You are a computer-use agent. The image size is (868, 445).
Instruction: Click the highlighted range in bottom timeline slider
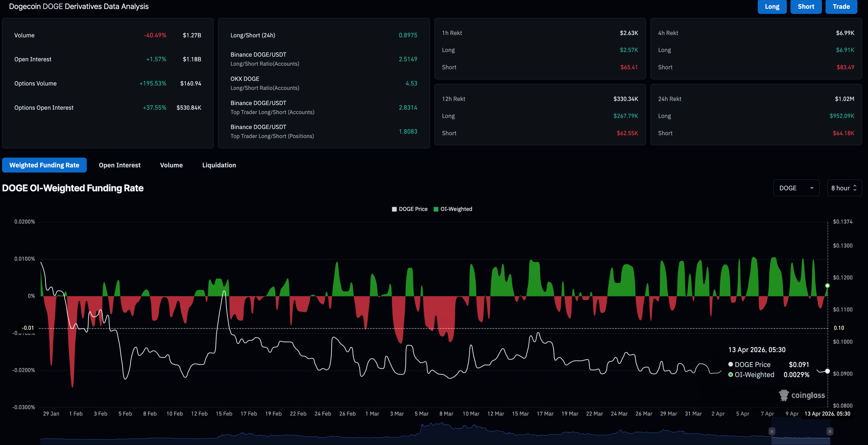pos(801,436)
